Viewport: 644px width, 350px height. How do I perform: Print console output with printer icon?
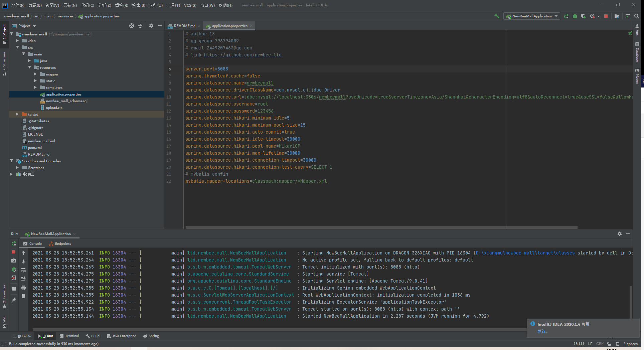tap(23, 288)
